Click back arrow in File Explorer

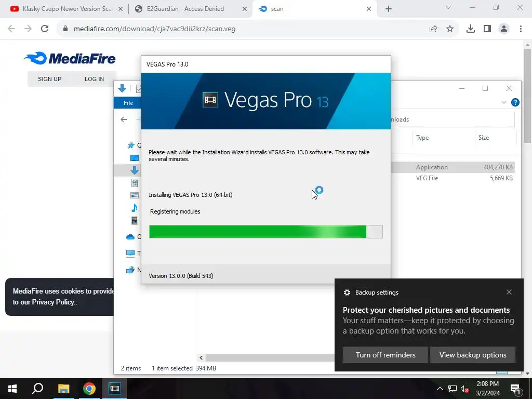[124, 119]
